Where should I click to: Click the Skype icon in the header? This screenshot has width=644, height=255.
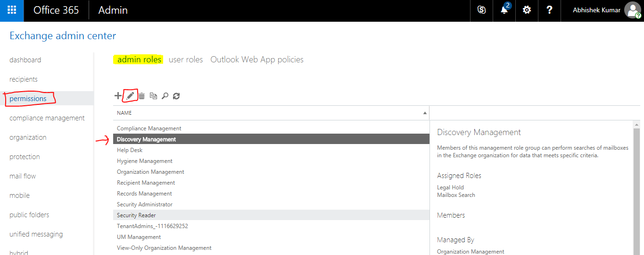pos(481,10)
